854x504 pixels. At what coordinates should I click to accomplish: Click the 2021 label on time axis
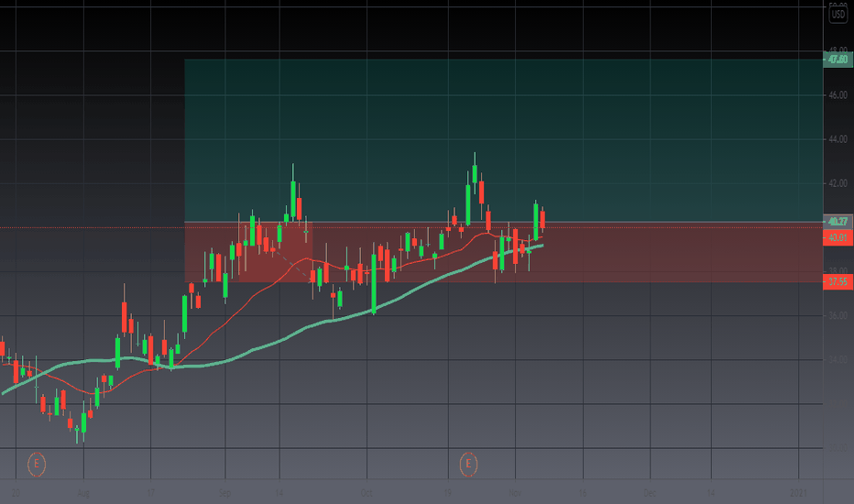[x=798, y=493]
